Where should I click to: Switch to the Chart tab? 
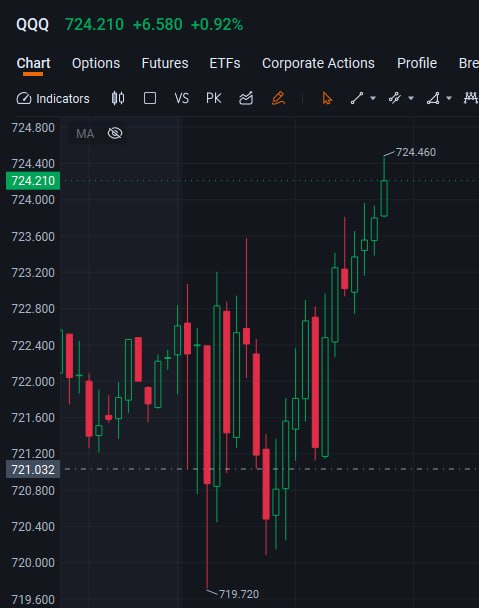coord(33,63)
